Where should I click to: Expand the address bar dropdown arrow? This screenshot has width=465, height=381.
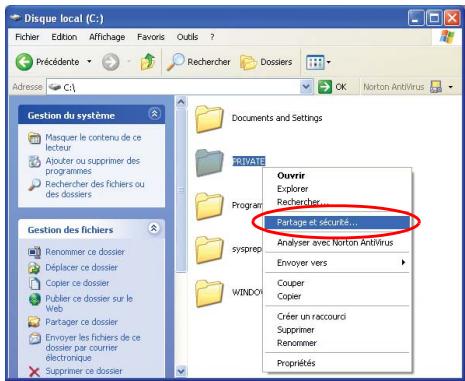[x=306, y=87]
